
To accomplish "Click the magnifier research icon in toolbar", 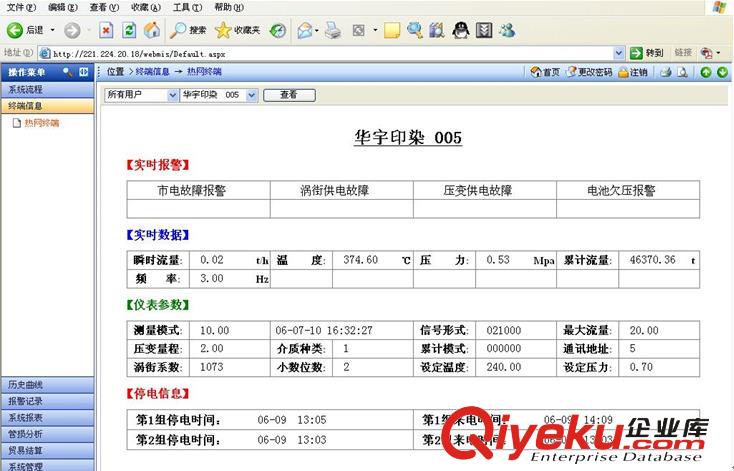I will 415,30.
